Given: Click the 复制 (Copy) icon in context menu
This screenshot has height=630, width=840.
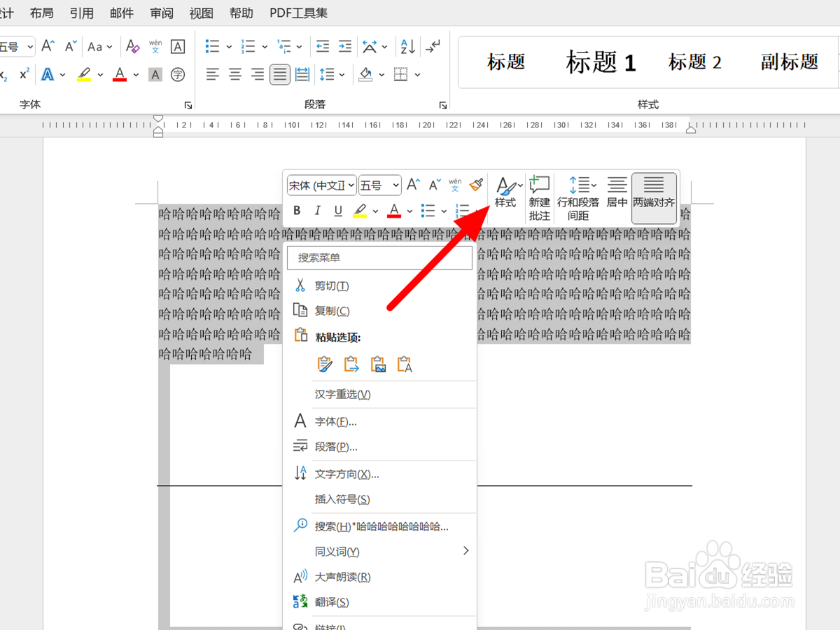Looking at the screenshot, I should (x=300, y=310).
